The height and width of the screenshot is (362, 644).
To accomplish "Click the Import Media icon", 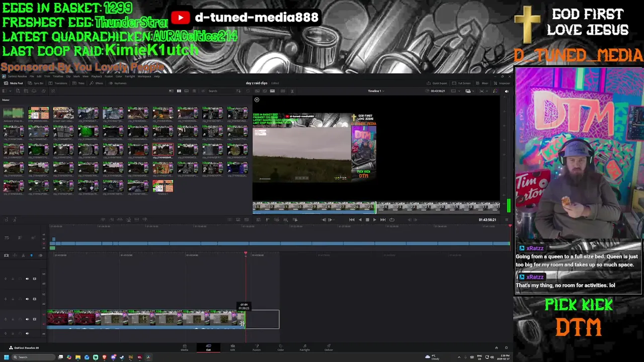I will pyautogui.click(x=18, y=90).
